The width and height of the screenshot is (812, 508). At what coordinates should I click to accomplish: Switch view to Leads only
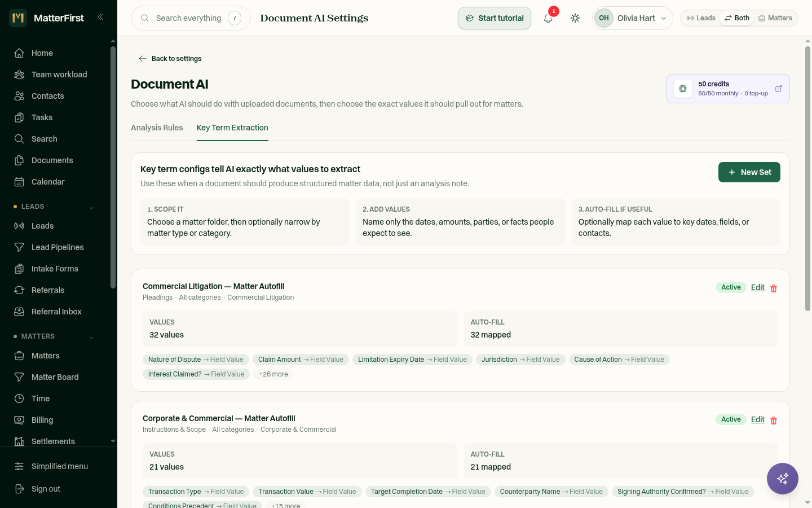tap(701, 18)
